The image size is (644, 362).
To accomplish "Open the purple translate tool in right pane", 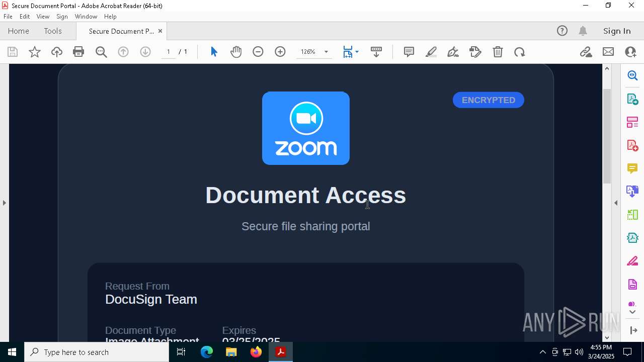I will point(632,191).
